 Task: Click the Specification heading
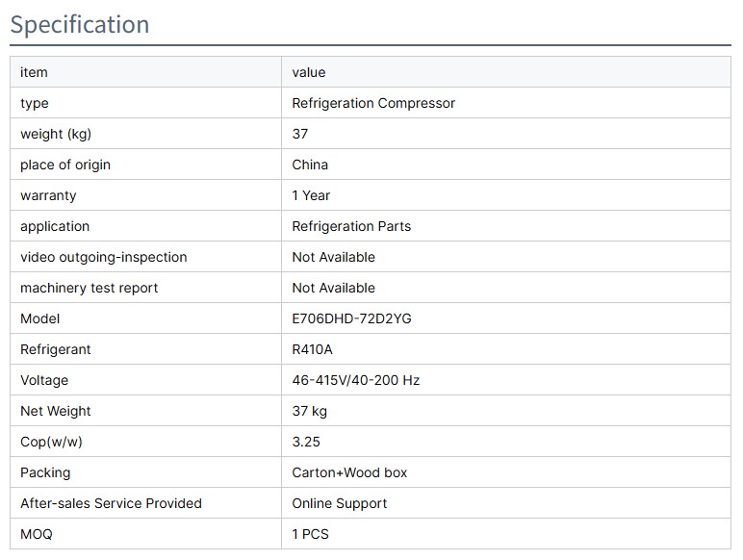pos(80,24)
